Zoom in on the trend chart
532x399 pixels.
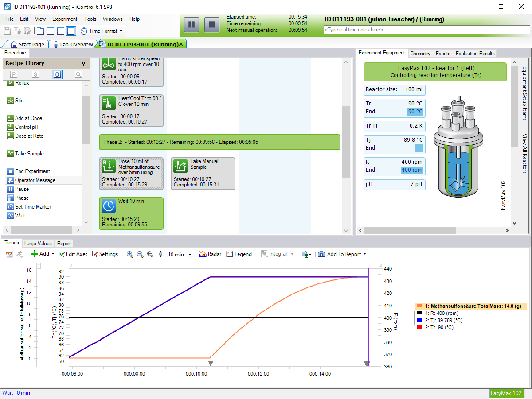pyautogui.click(x=130, y=254)
